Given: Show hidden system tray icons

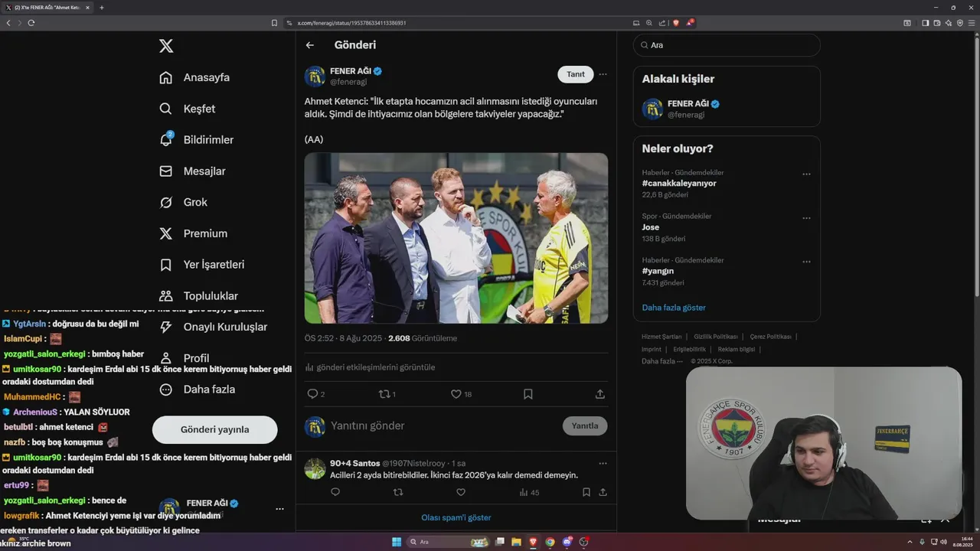Looking at the screenshot, I should (910, 542).
